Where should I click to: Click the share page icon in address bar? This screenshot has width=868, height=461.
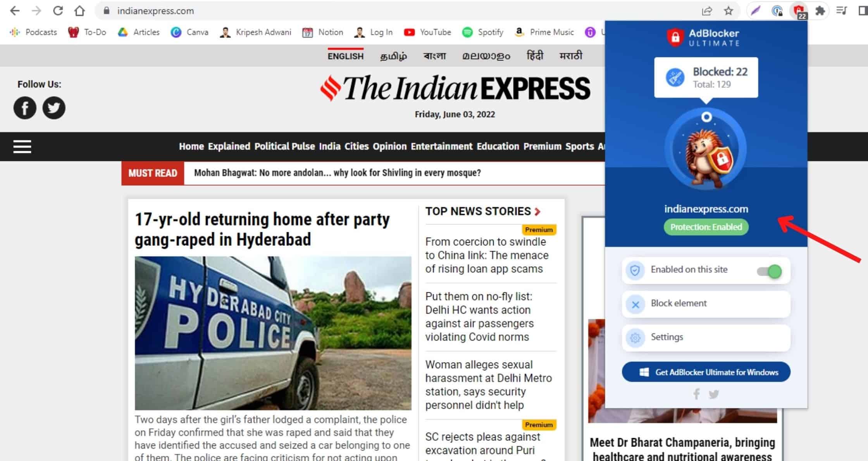[x=707, y=11]
